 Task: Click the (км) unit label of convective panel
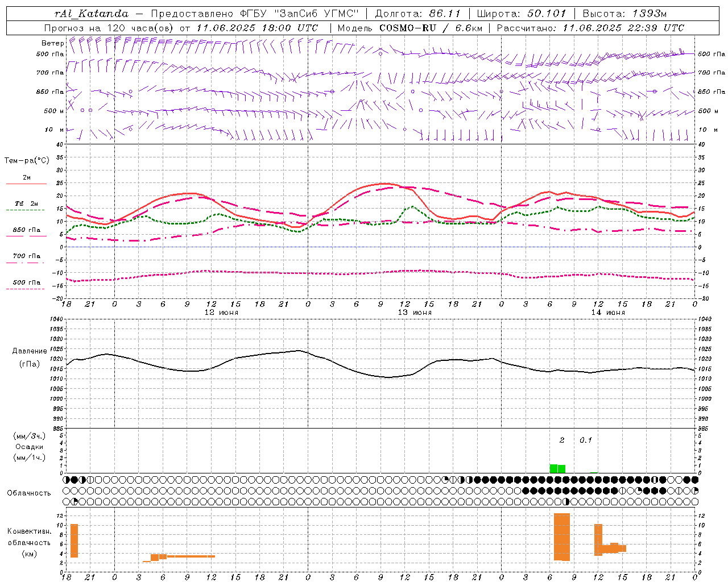[30, 554]
